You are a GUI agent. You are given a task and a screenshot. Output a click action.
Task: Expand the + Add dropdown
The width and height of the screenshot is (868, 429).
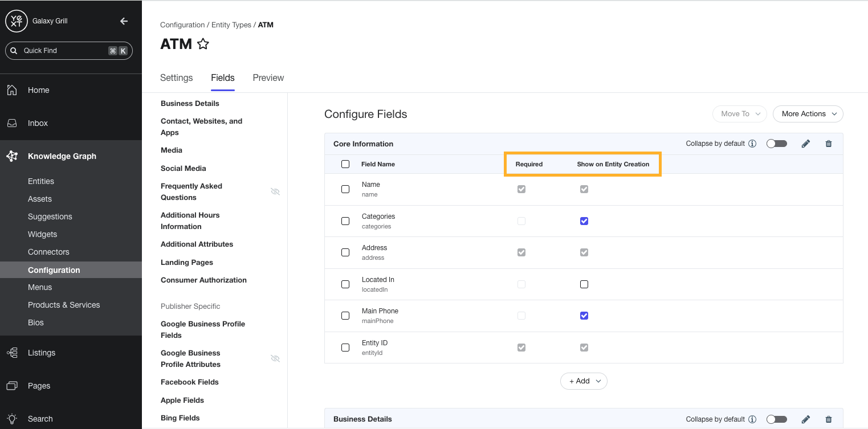[584, 381]
